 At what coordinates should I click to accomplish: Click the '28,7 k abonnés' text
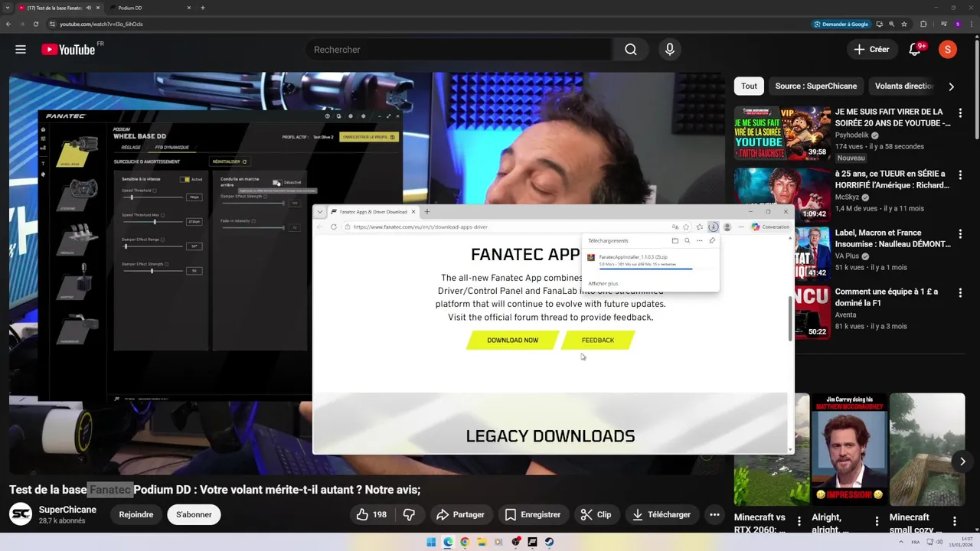tap(62, 521)
